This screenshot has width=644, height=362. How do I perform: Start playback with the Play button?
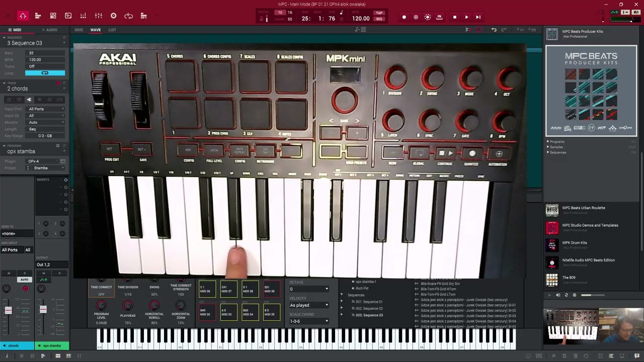466,17
